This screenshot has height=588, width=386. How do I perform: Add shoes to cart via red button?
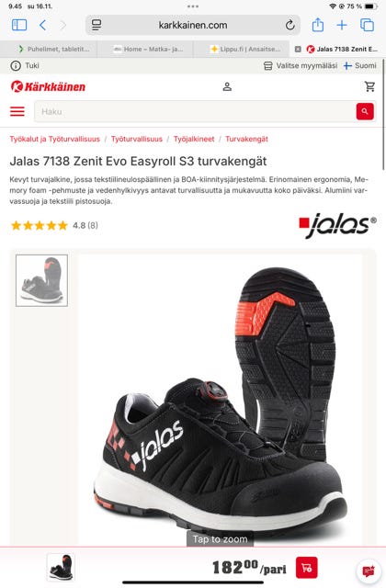click(x=306, y=568)
